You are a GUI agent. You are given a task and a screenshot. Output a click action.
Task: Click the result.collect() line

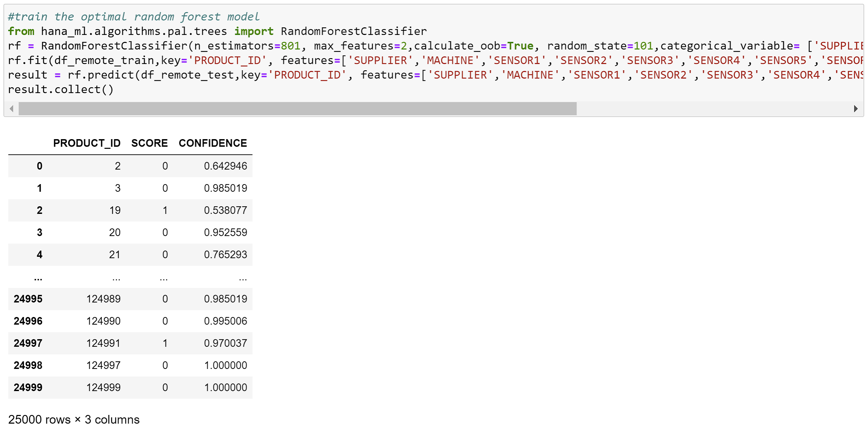coord(61,89)
